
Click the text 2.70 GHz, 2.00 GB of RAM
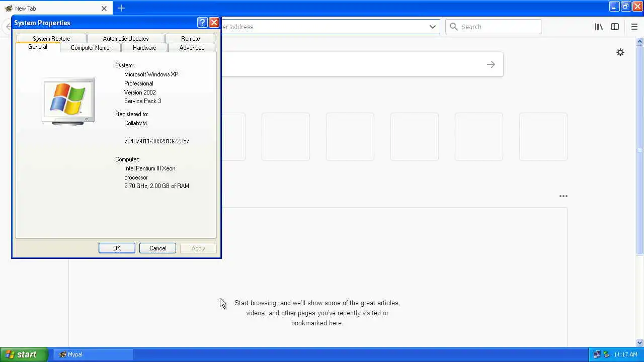pos(156,186)
